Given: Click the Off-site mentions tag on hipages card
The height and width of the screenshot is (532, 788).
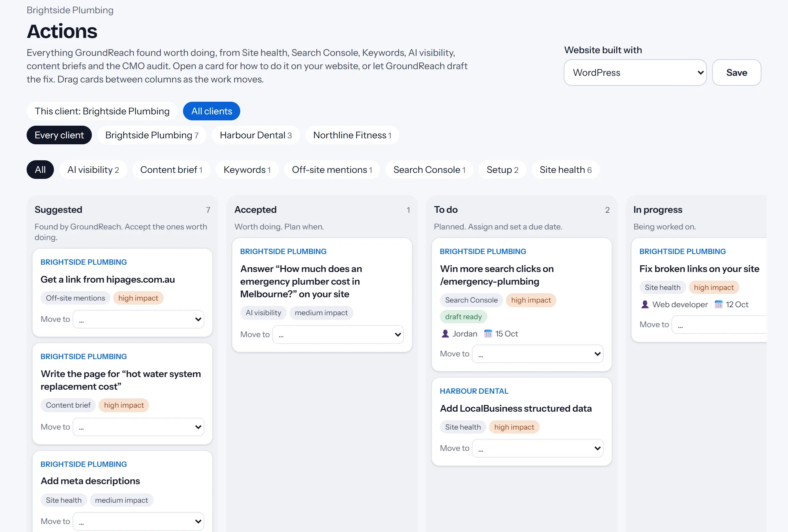Looking at the screenshot, I should (75, 298).
